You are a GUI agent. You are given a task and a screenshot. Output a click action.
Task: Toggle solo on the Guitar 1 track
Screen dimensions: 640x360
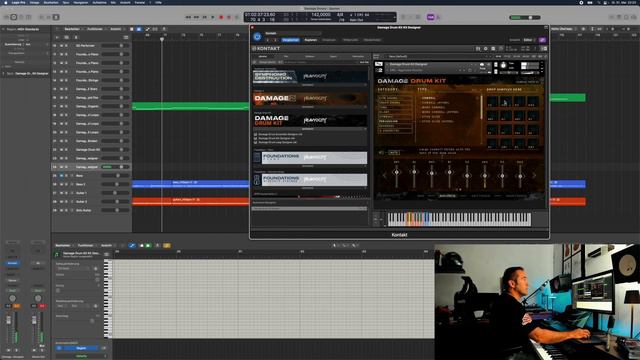(66, 193)
